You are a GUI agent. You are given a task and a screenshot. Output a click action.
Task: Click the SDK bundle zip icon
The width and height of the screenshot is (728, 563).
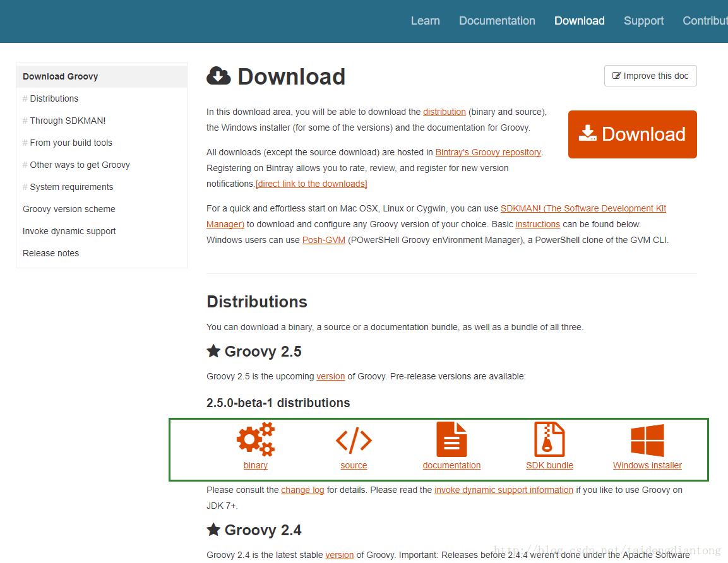coord(550,439)
